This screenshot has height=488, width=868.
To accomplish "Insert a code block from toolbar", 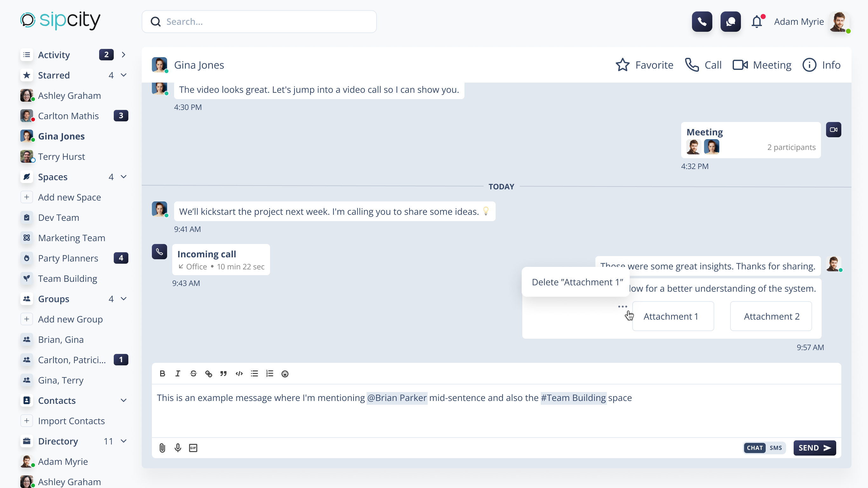I will (x=239, y=374).
